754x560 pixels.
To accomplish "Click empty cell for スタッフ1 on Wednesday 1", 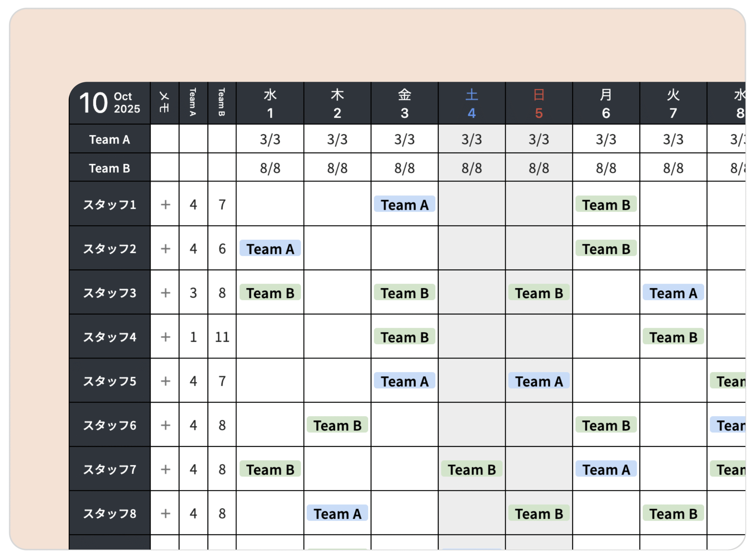I will click(x=270, y=204).
